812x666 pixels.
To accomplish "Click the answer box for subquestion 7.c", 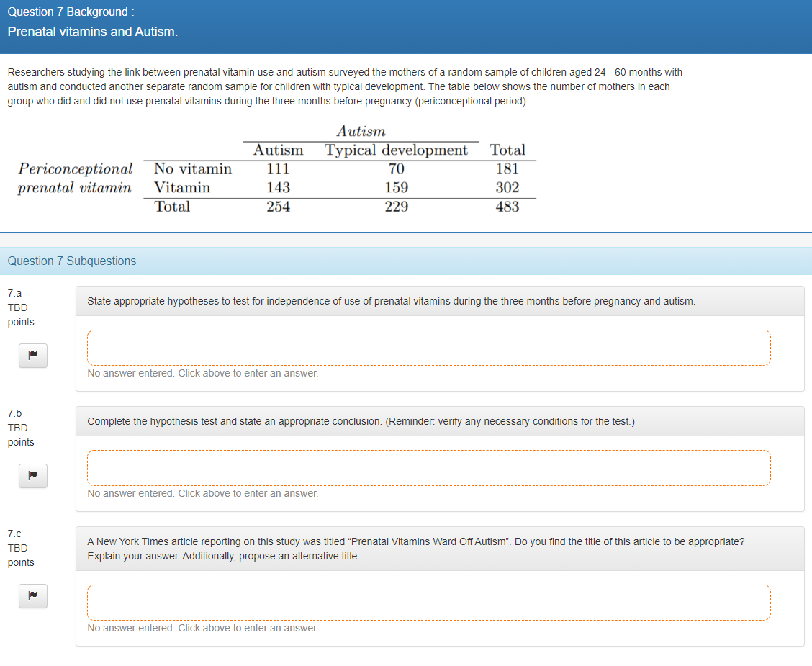I will click(x=429, y=602).
